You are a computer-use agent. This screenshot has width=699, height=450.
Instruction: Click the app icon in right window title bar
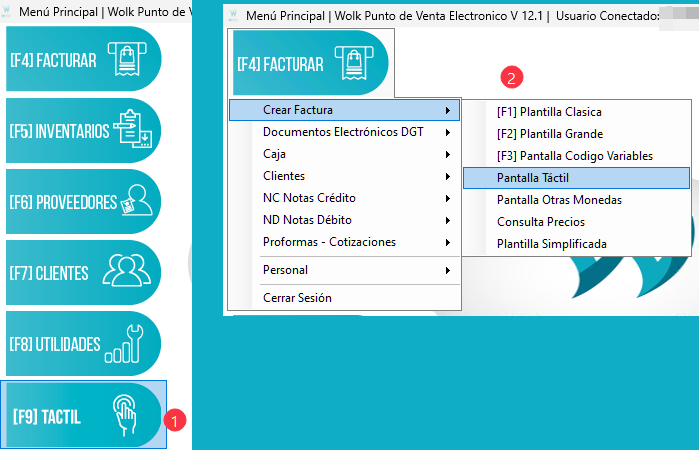point(234,16)
